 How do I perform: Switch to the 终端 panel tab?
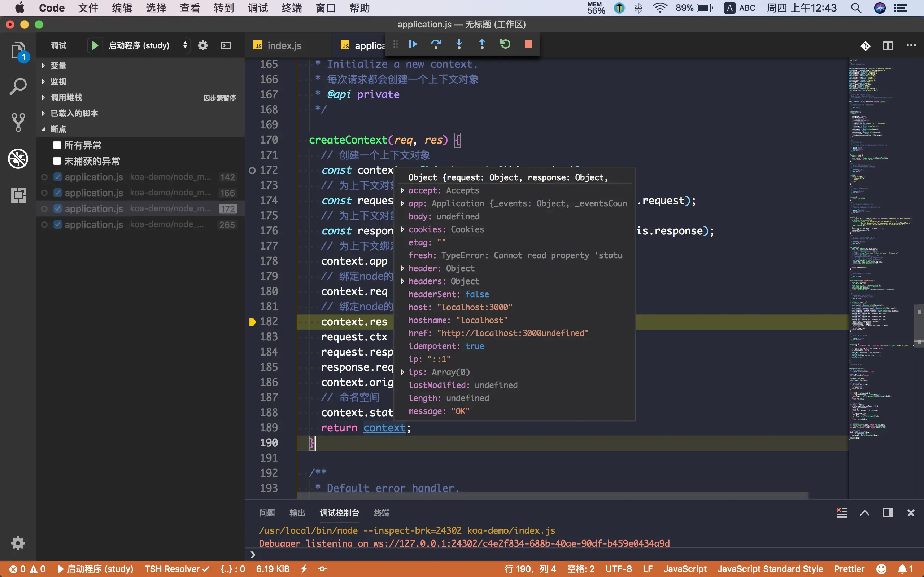(381, 513)
